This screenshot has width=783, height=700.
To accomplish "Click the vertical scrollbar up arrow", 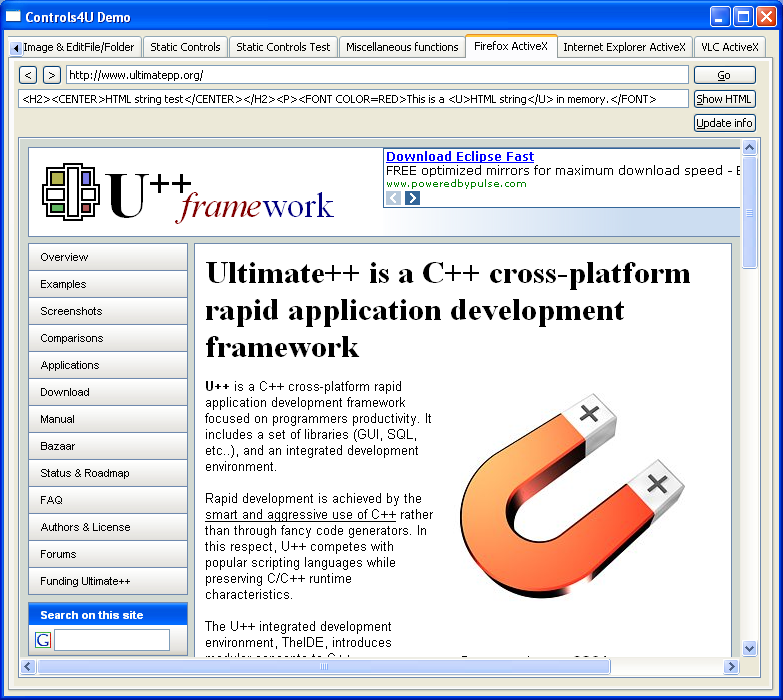I will click(749, 147).
